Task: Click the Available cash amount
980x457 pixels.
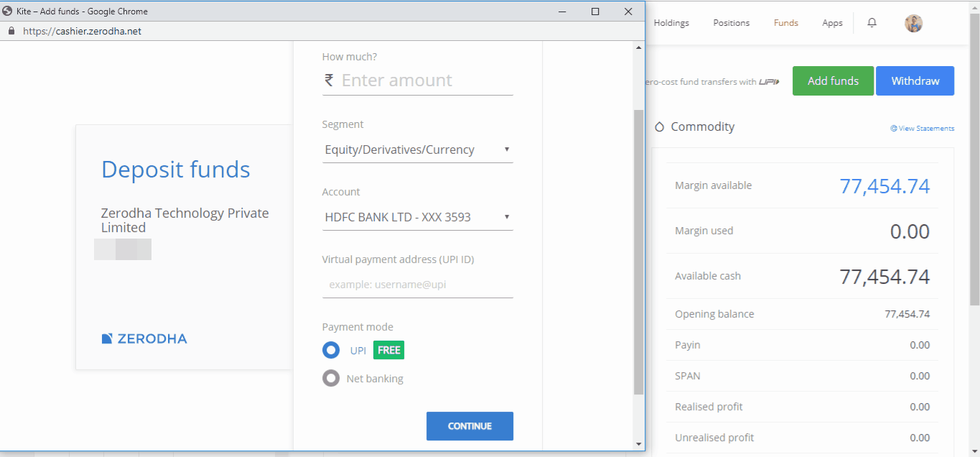Action: point(885,277)
